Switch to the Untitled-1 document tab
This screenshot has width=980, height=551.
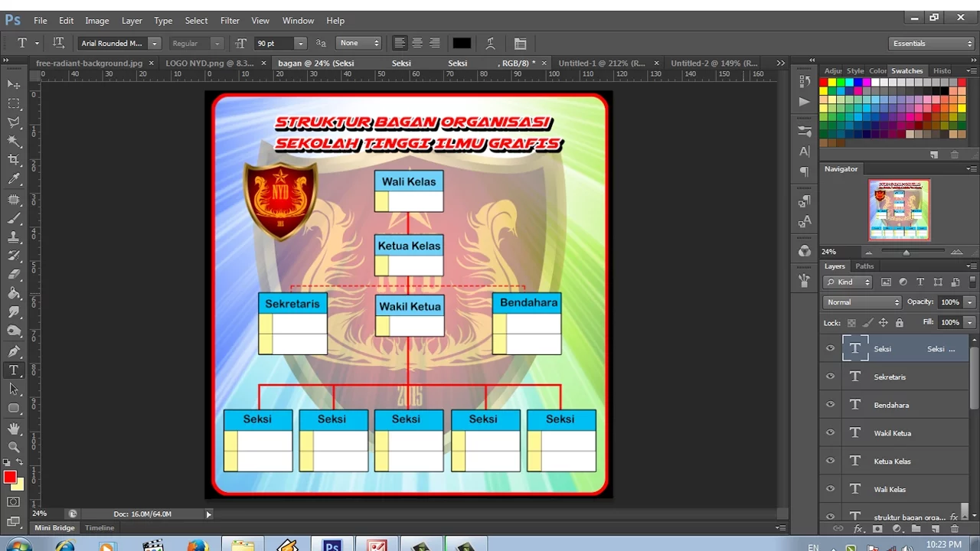(x=602, y=63)
